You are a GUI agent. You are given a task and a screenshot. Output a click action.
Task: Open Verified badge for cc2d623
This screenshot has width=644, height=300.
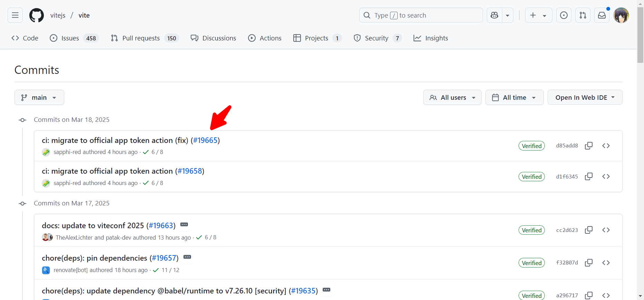coord(532,230)
